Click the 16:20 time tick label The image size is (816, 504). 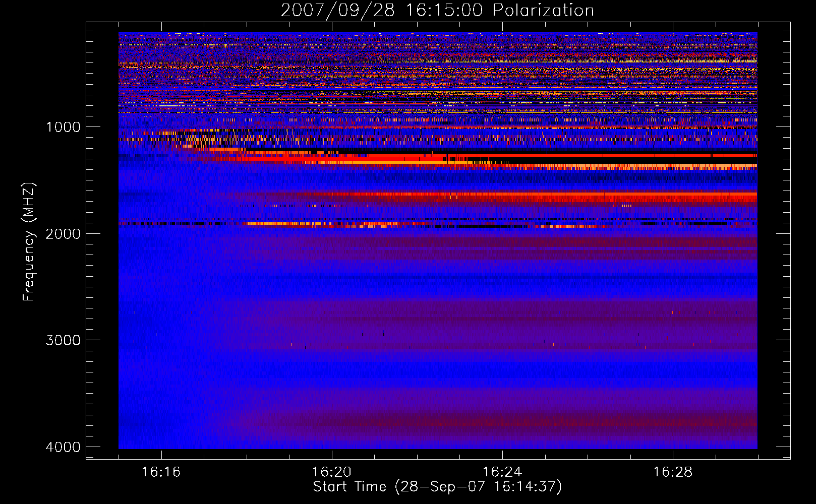point(331,472)
